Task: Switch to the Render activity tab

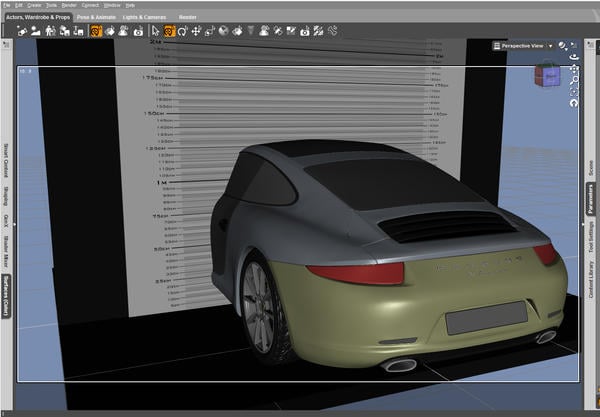Action: click(188, 17)
